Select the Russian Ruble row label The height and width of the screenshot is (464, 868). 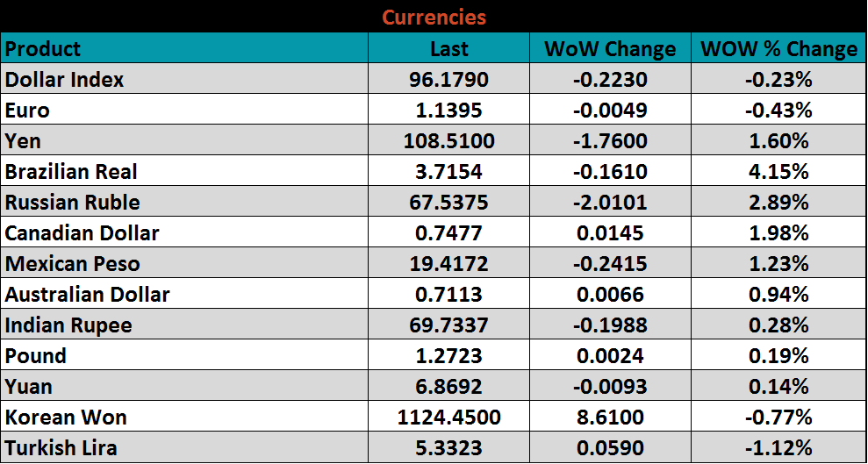pyautogui.click(x=73, y=203)
